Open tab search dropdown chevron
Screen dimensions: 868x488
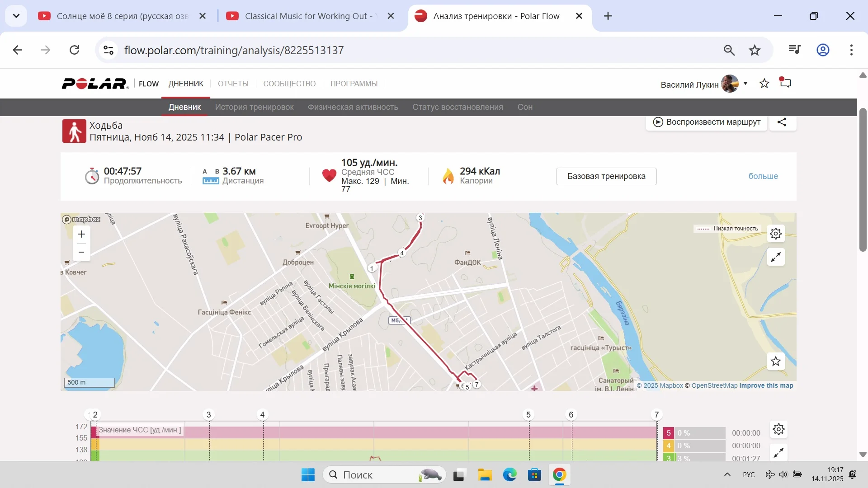coord(16,16)
